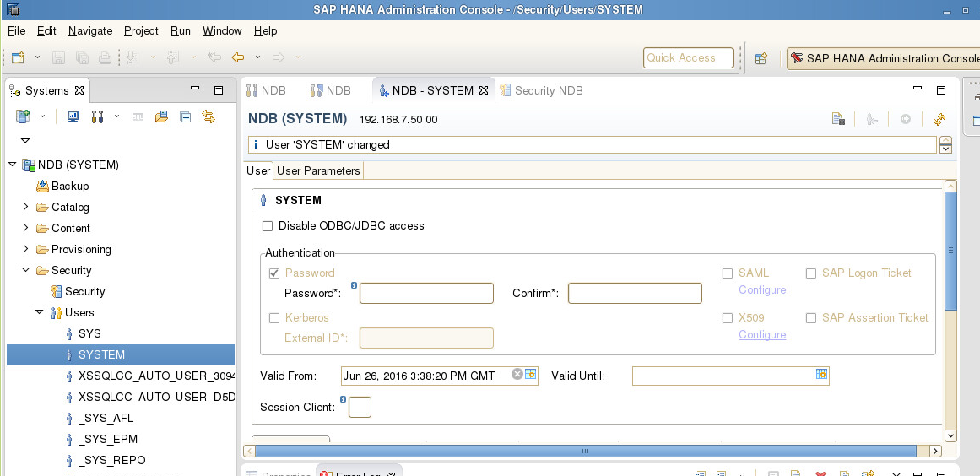Switch to the User Parameters tab
980x476 pixels.
point(318,170)
